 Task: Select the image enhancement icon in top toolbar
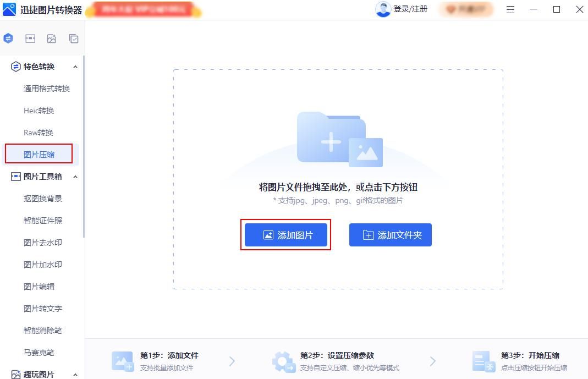[x=51, y=39]
